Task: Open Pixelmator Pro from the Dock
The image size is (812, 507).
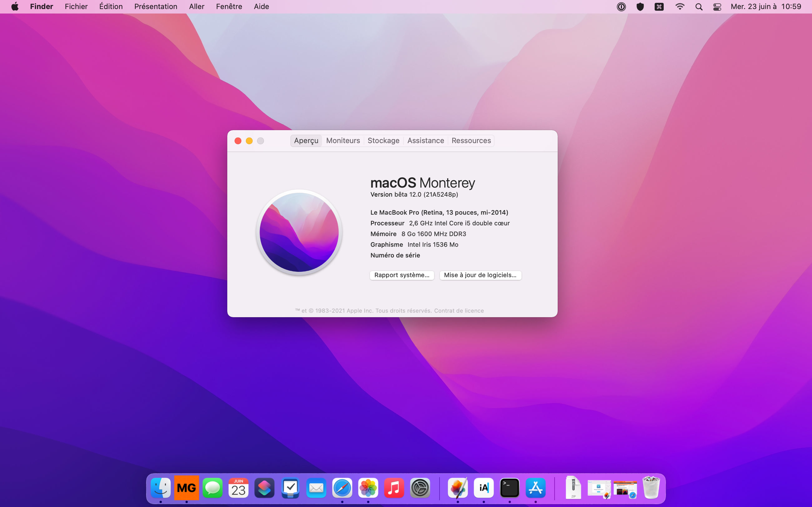Action: 458,488
